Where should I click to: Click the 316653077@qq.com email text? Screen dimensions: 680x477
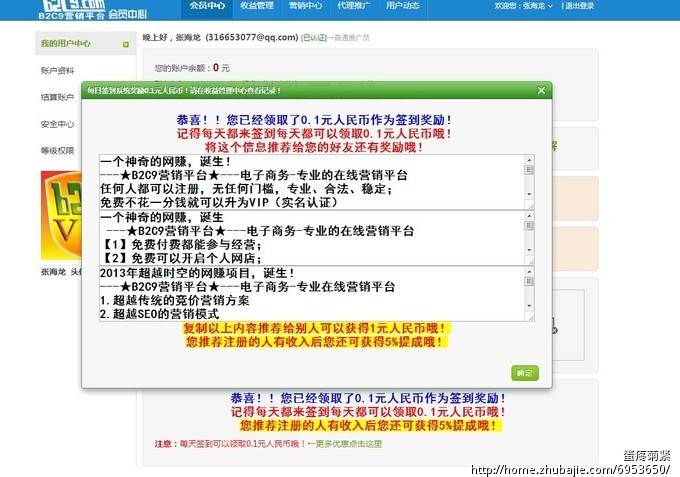click(252, 37)
